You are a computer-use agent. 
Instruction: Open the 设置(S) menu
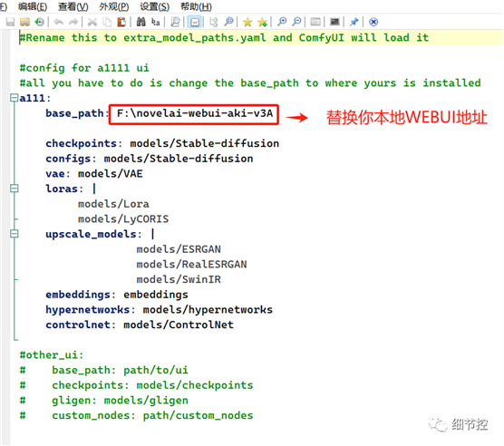[155, 6]
